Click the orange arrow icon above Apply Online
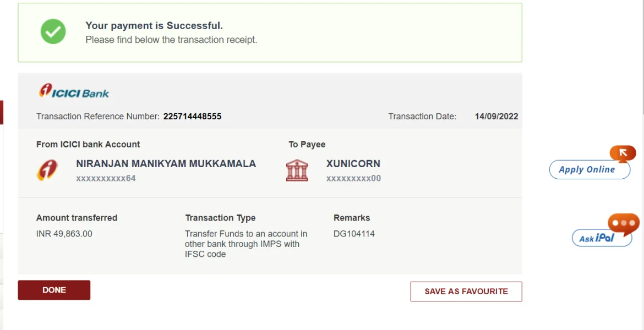The image size is (644, 330). point(623,153)
